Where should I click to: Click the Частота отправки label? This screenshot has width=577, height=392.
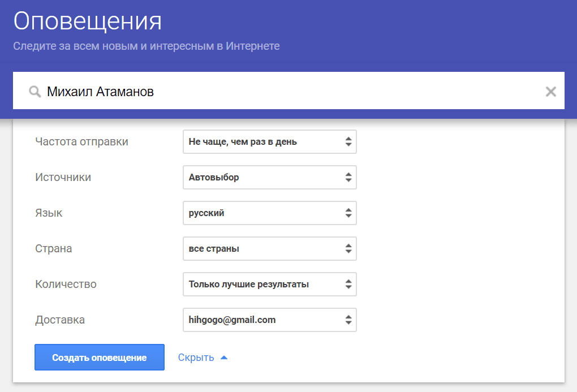[81, 142]
